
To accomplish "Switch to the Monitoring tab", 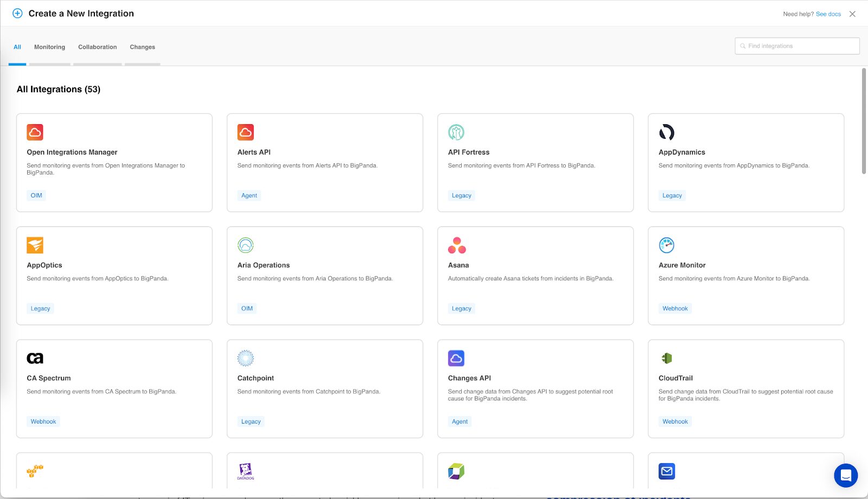I will click(49, 47).
